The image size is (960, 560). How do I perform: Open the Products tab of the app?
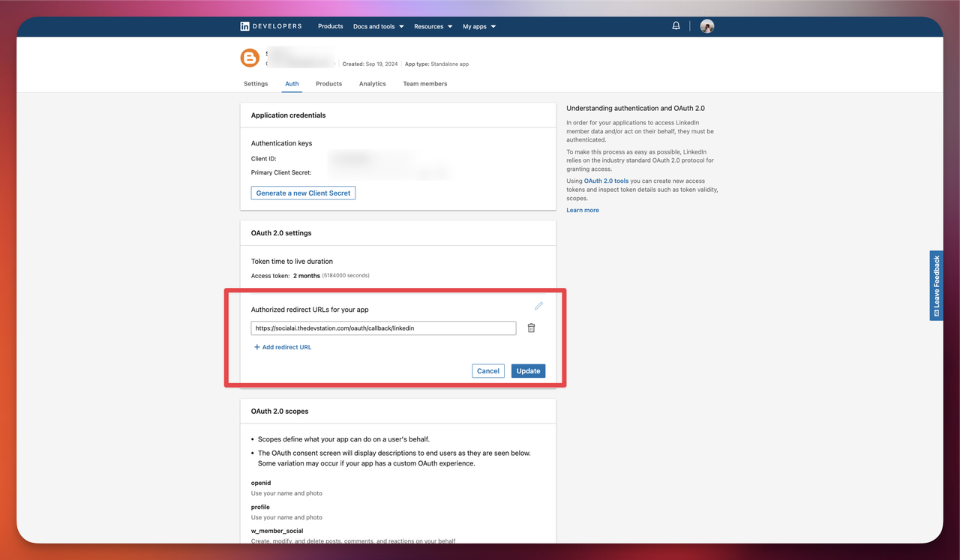[x=328, y=84]
